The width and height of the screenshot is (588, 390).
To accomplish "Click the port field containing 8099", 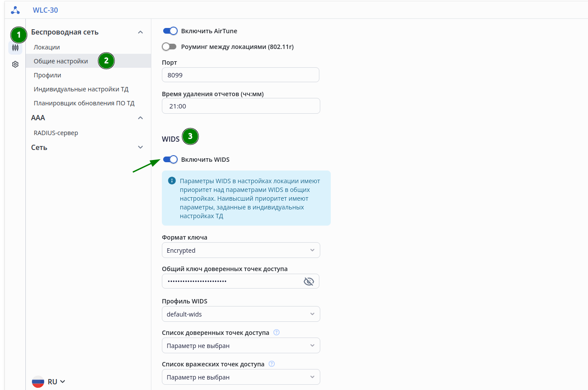I will click(x=240, y=75).
